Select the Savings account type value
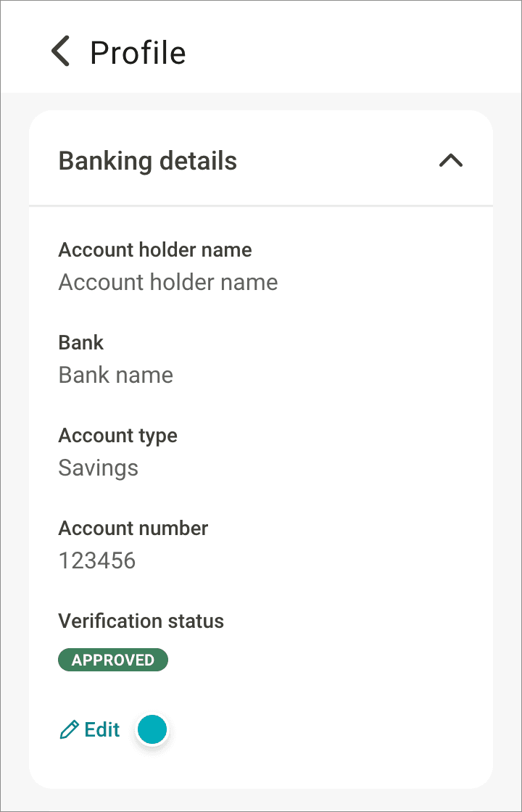This screenshot has height=812, width=522. pos(99,468)
